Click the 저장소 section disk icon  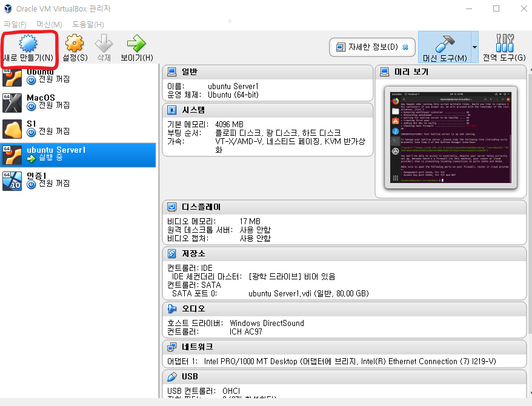point(172,254)
